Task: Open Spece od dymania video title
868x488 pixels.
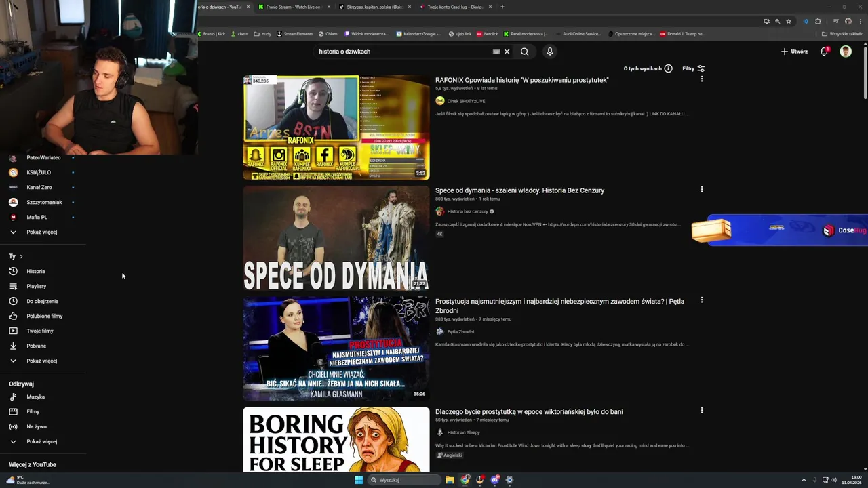Action: pos(519,190)
